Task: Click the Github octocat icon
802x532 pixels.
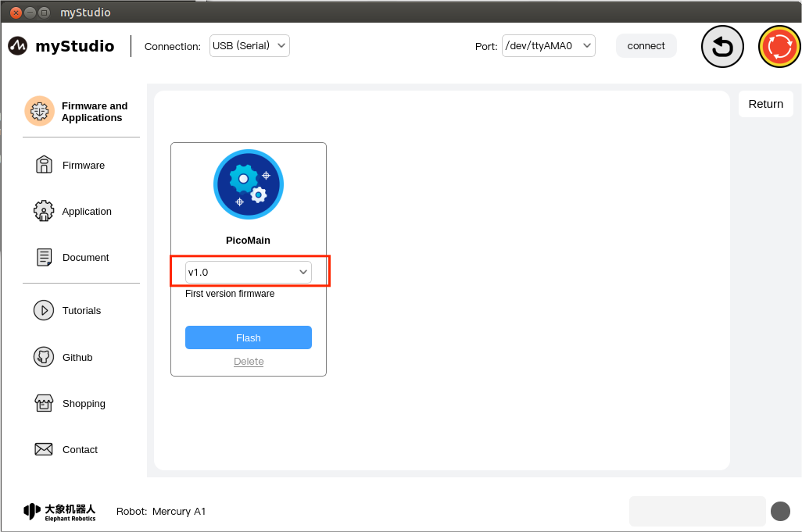Action: [44, 357]
